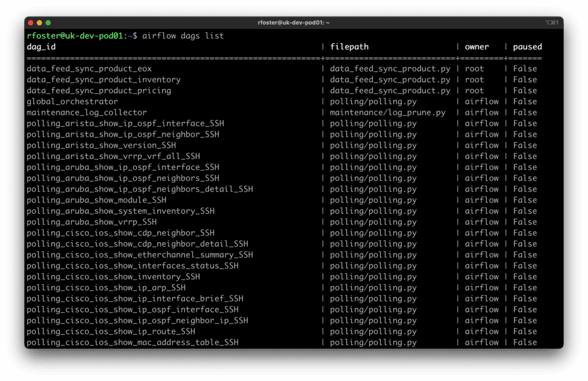Click polling_cisco_ios_show_mac_address_table_SSH entry
This screenshot has width=588, height=381.
[x=133, y=342]
